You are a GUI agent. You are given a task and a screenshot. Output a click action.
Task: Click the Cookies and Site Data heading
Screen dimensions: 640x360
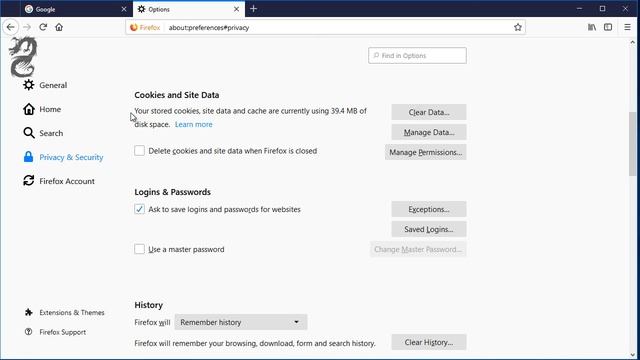point(177,95)
